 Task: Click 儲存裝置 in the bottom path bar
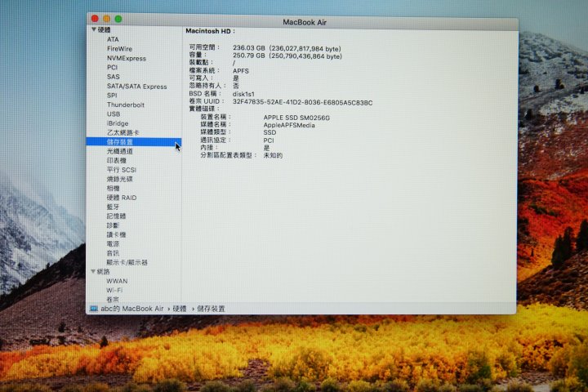(211, 309)
